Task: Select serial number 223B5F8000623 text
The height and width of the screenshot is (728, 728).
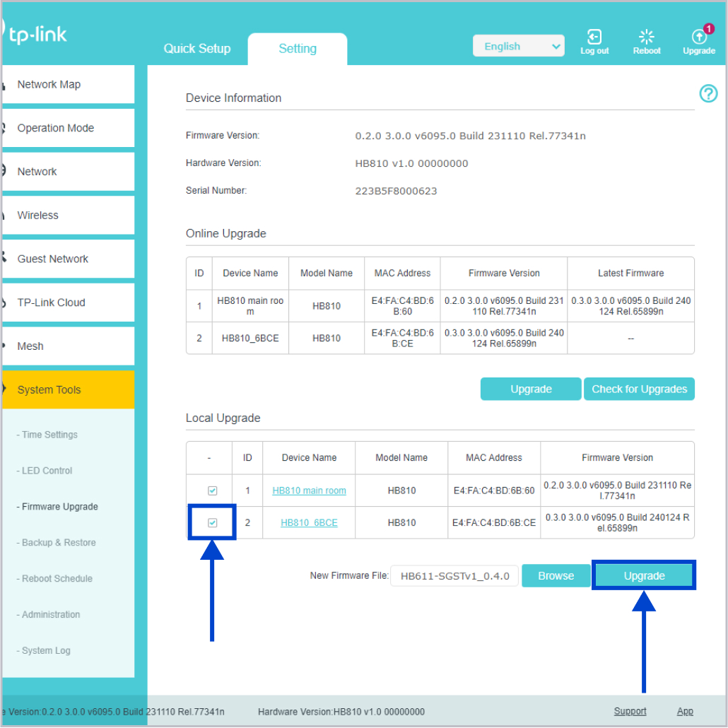Action: click(x=396, y=191)
